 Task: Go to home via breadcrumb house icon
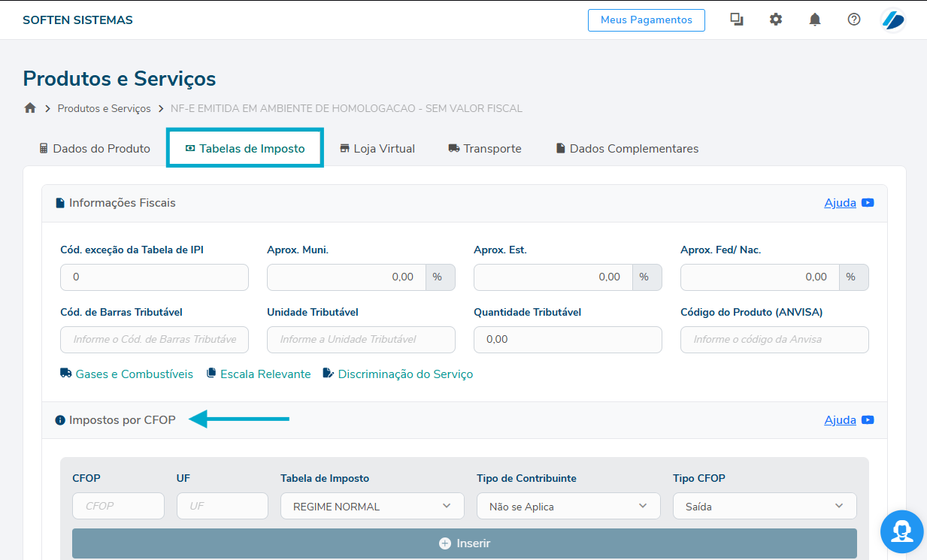pyautogui.click(x=30, y=108)
